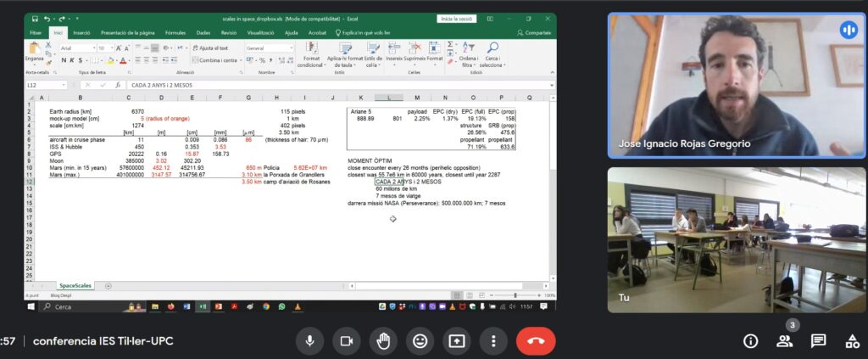Adjust the Excel zoom slider

(x=515, y=295)
